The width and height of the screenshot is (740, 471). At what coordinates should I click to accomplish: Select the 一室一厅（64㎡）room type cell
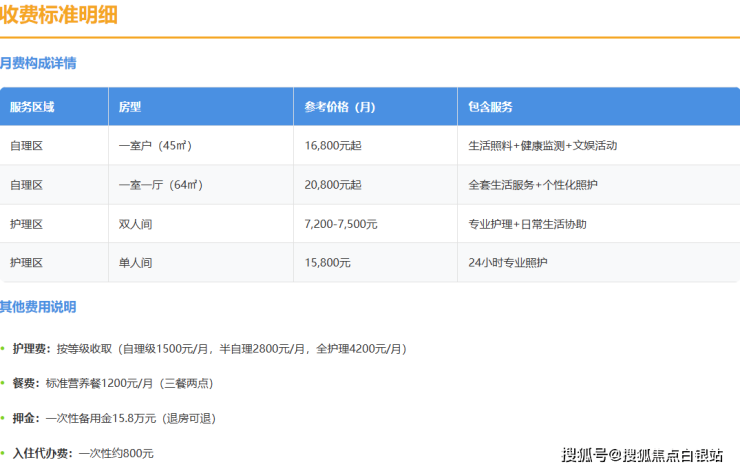coord(160,185)
